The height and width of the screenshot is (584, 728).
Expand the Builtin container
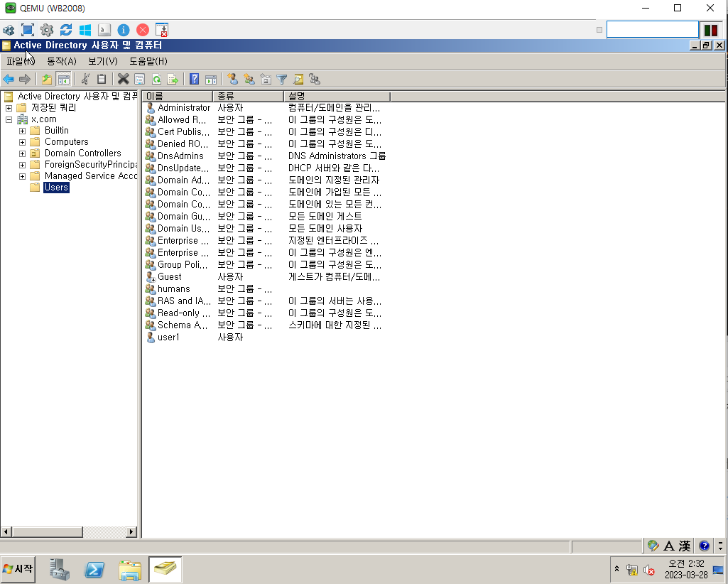pyautogui.click(x=22, y=131)
